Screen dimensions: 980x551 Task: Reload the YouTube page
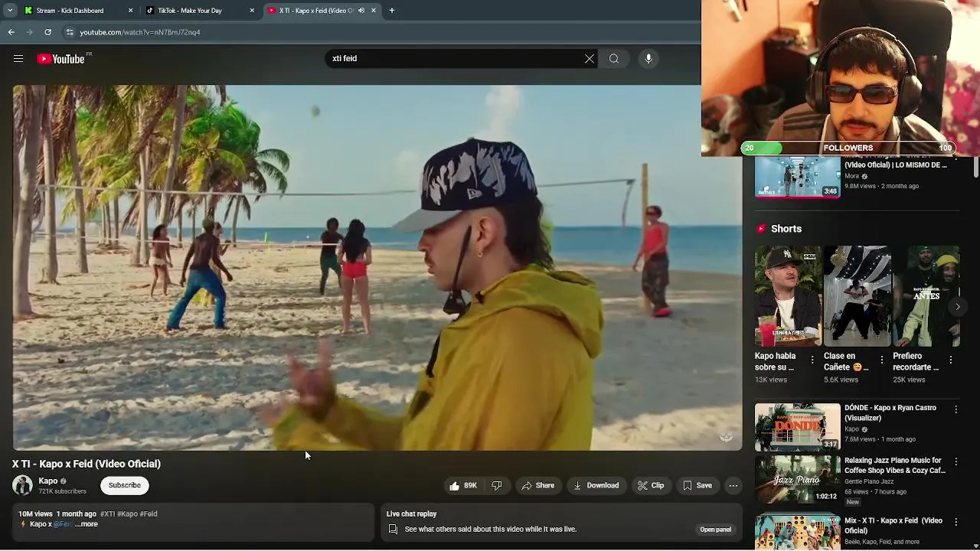point(47,32)
